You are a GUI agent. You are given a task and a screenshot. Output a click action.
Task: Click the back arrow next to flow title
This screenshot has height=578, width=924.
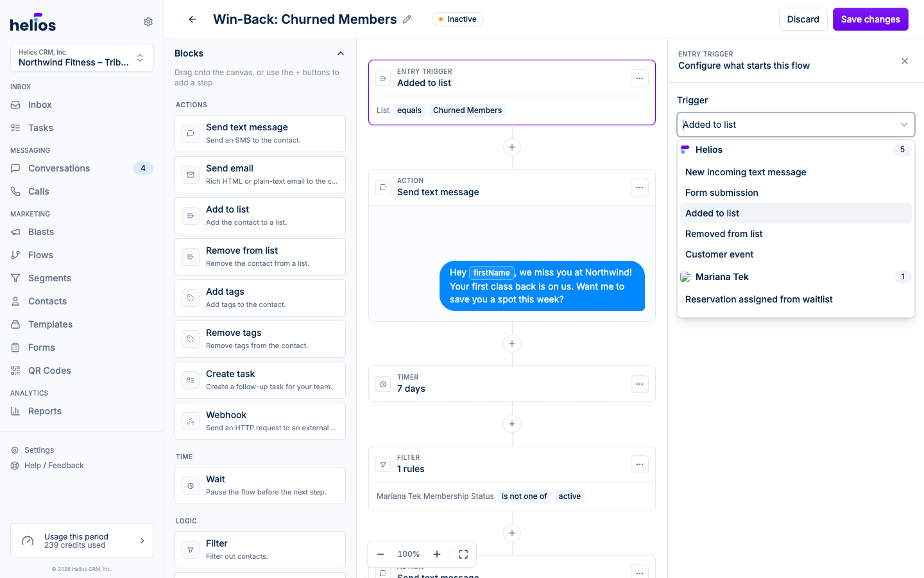(x=193, y=19)
